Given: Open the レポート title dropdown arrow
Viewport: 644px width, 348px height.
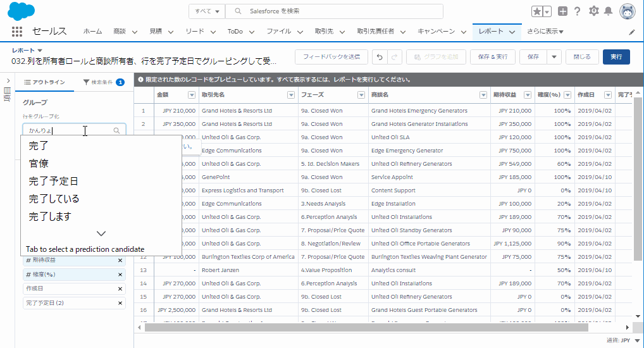Looking at the screenshot, I should (40, 50).
